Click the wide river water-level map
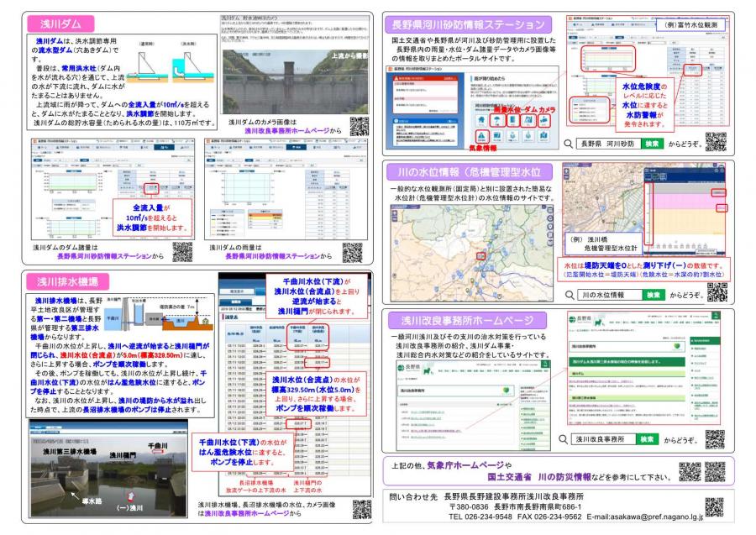756x535 pixels. click(471, 253)
